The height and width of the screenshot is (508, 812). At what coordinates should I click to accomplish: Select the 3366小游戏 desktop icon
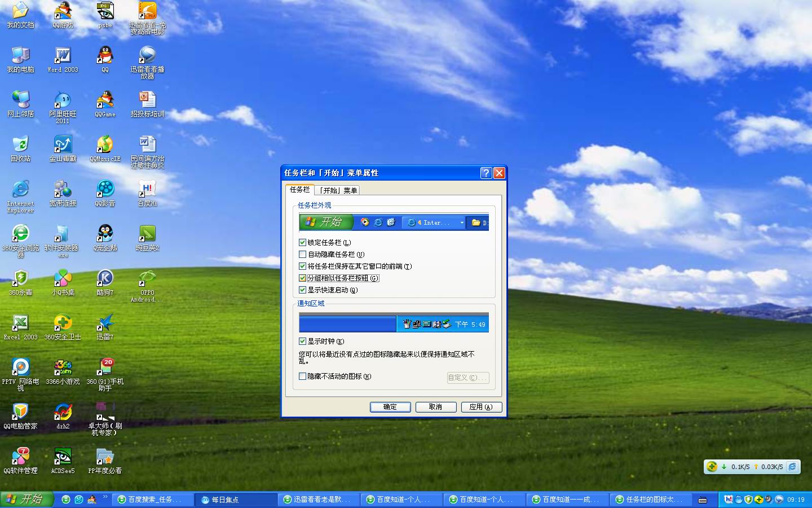(x=63, y=372)
